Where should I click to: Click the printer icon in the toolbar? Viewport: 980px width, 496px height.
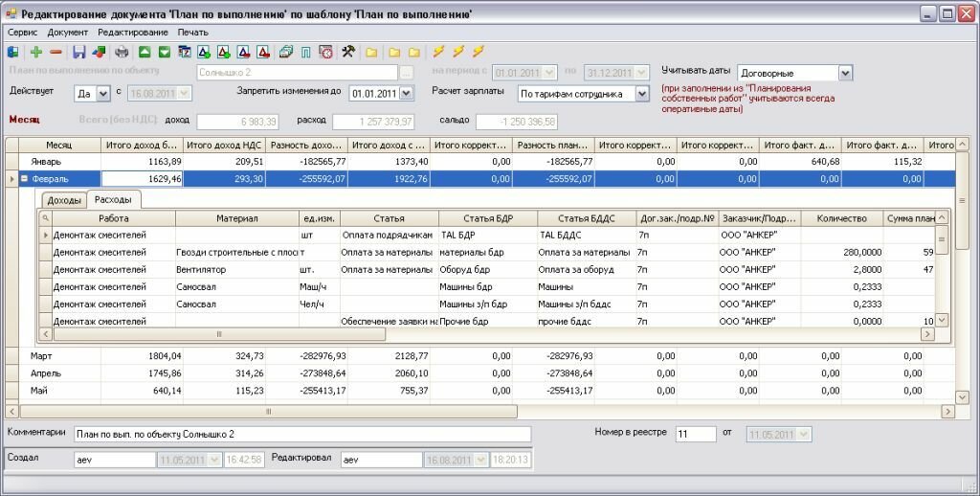point(122,52)
